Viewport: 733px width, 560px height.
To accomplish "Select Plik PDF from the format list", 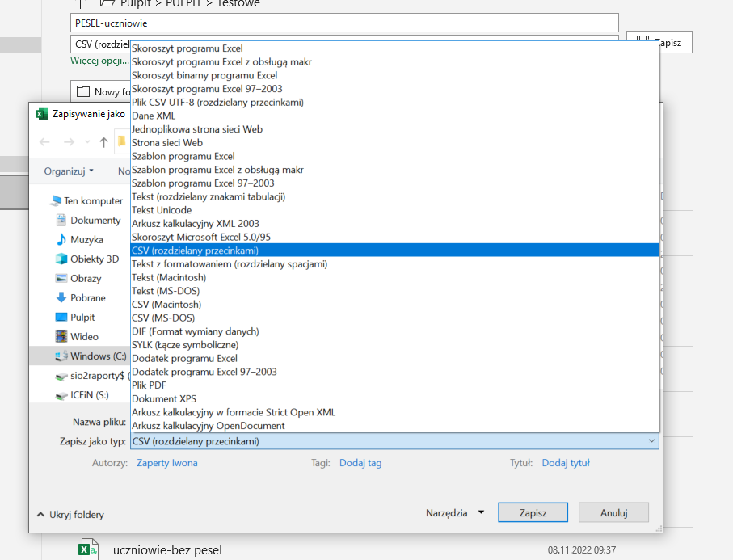I will [150, 385].
